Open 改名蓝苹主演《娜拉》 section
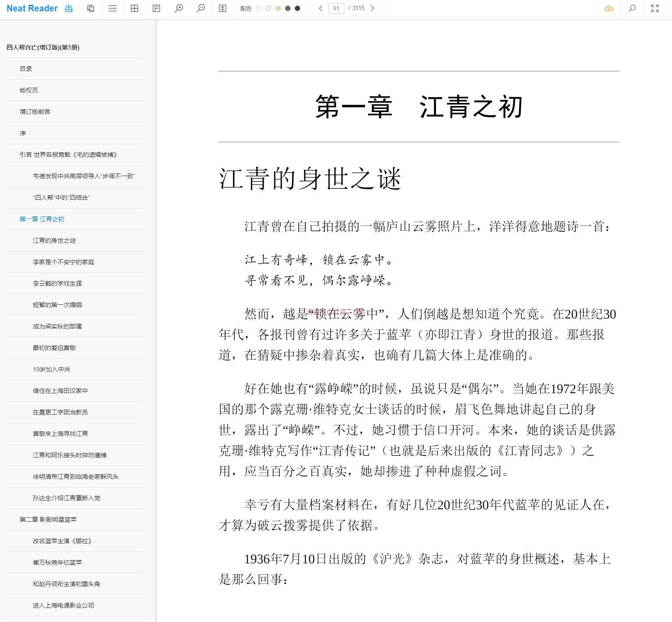The image size is (672, 622). coord(63,541)
